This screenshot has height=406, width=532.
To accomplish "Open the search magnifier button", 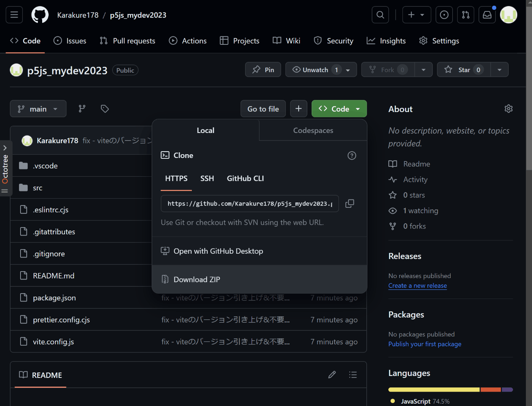I will click(380, 15).
